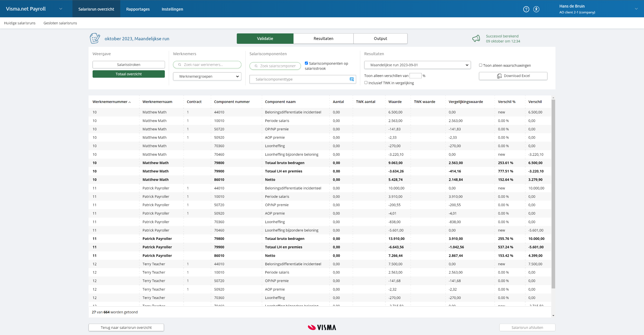644x335 pixels.
Task: Uncheck Salariscomponenten op salarisstrook
Action: pos(306,63)
